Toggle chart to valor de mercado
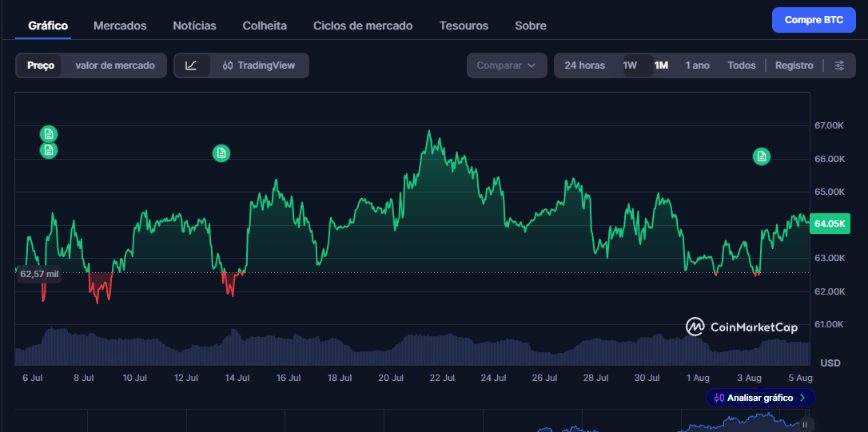This screenshot has height=432, width=868. (x=115, y=65)
